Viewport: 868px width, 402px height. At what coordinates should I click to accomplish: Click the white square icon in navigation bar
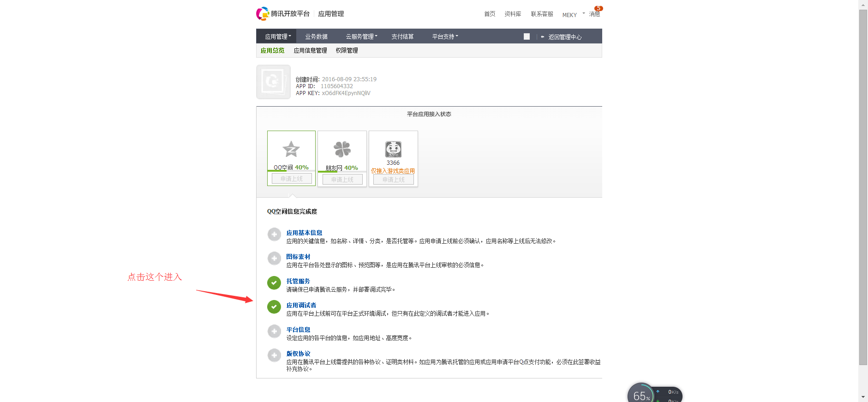tap(527, 36)
